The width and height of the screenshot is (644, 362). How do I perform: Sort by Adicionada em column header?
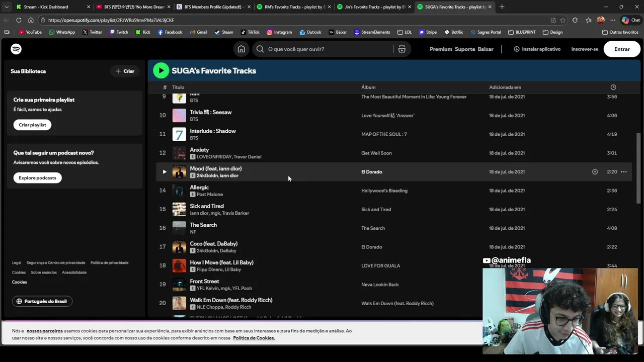point(505,87)
